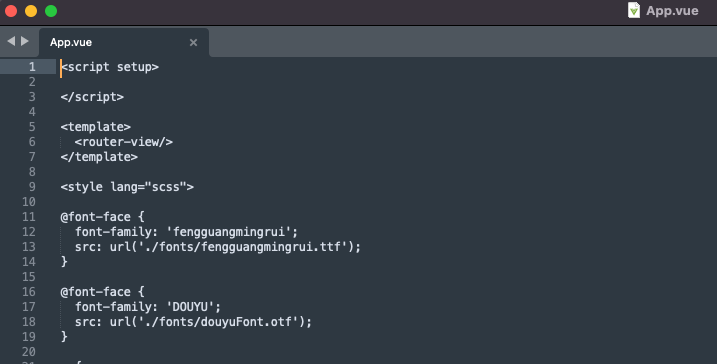Click line number 16 in the gutter
717x364 pixels.
coord(29,292)
